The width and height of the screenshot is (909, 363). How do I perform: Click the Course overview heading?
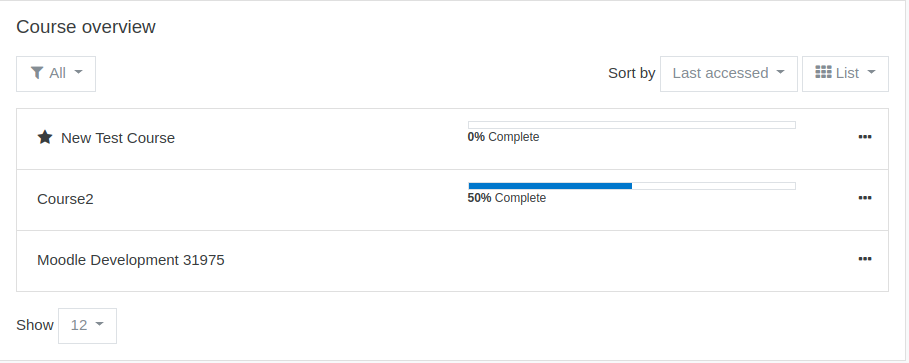click(x=86, y=27)
